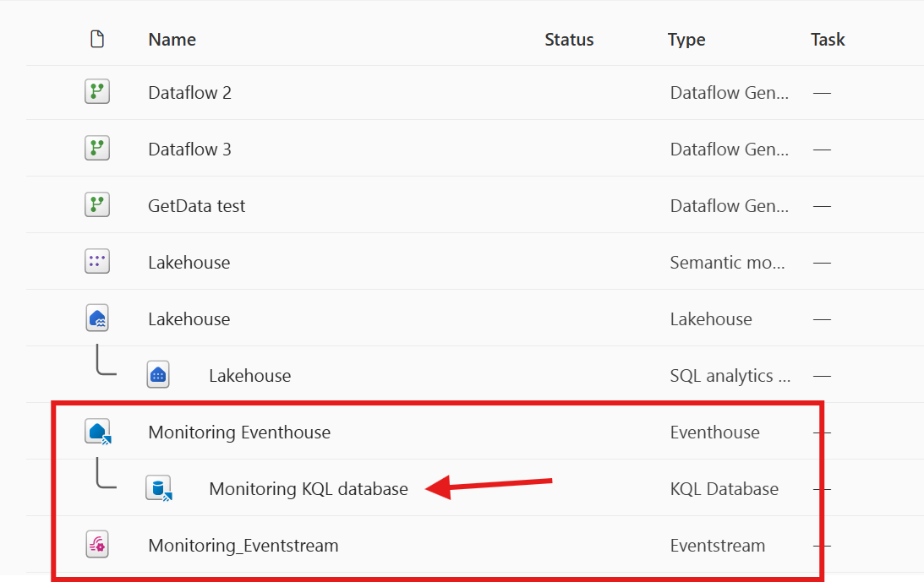Sort items by the Type column header

[x=686, y=39]
